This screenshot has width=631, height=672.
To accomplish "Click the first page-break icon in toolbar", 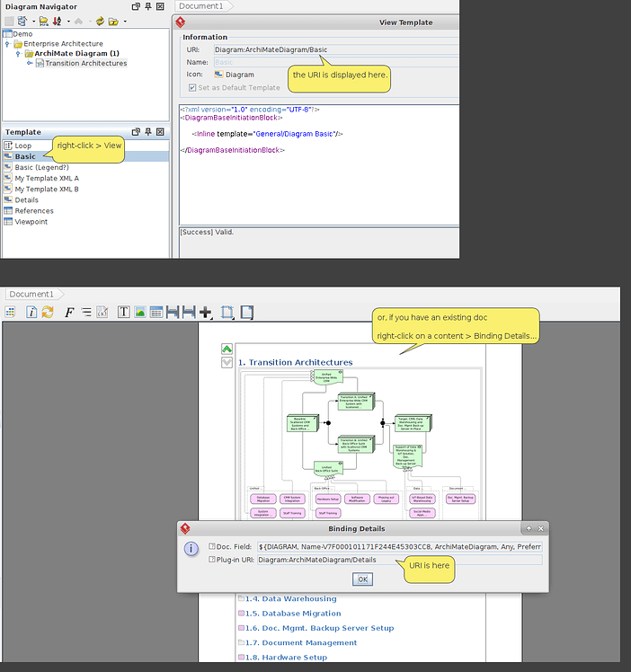I will 173,312.
